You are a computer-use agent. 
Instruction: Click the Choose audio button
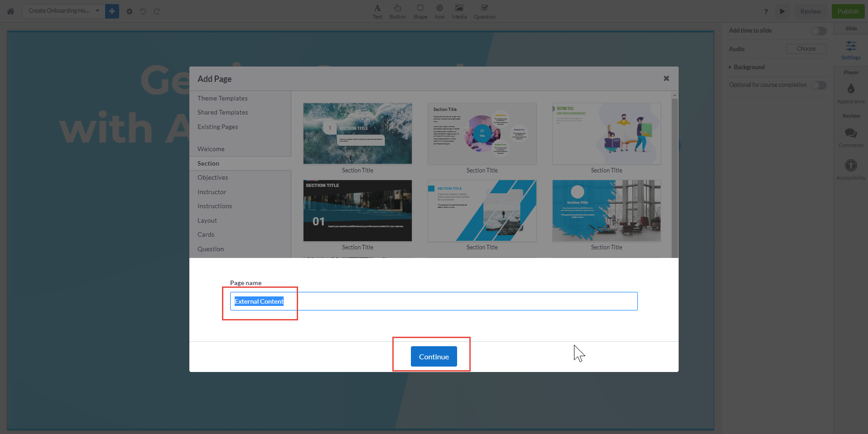(806, 48)
